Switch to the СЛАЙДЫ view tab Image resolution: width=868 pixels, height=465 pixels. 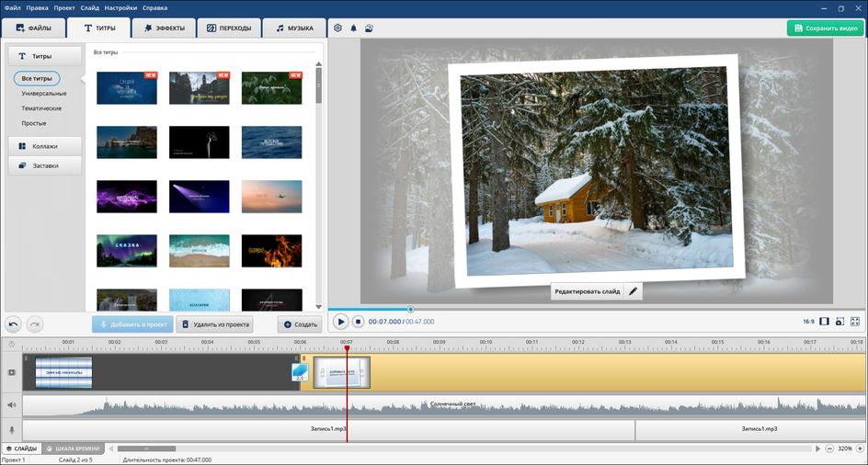(x=21, y=448)
